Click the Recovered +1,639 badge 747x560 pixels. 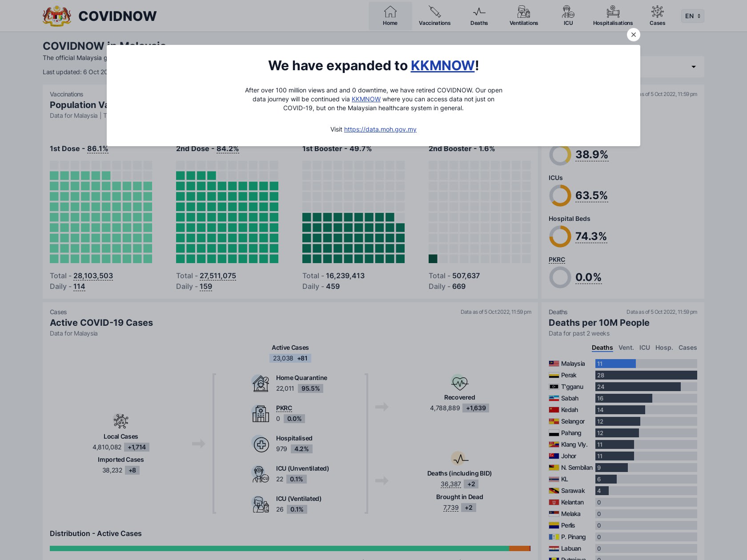point(476,408)
